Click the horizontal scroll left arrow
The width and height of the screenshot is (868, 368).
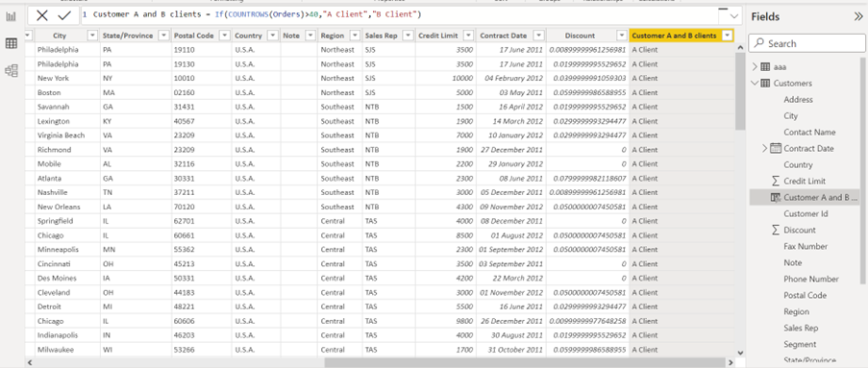[30, 363]
